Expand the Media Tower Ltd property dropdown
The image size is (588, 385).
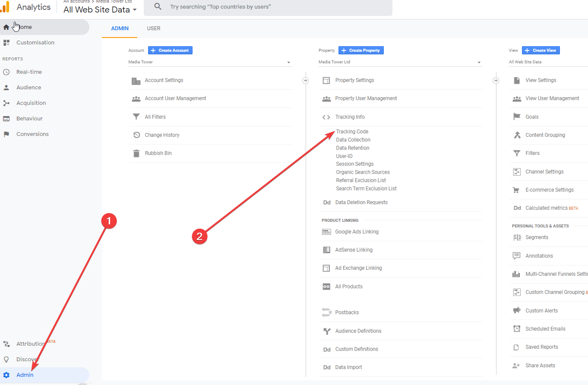coord(400,62)
